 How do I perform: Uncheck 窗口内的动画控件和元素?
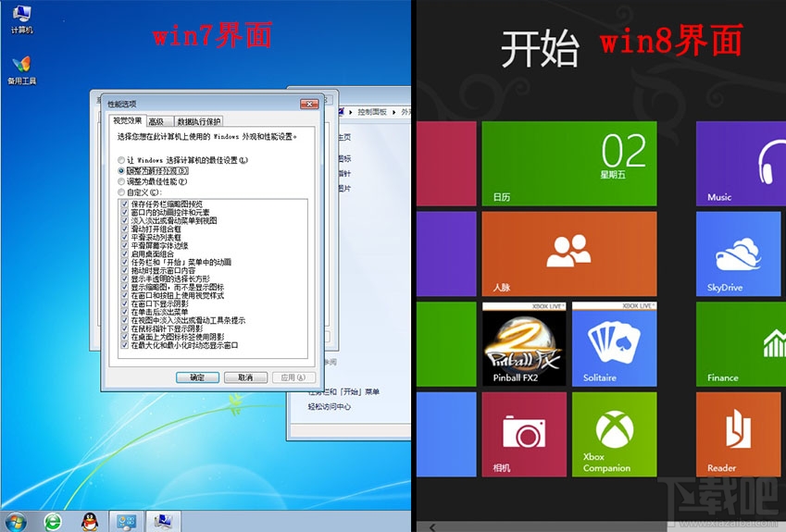pyautogui.click(x=125, y=213)
